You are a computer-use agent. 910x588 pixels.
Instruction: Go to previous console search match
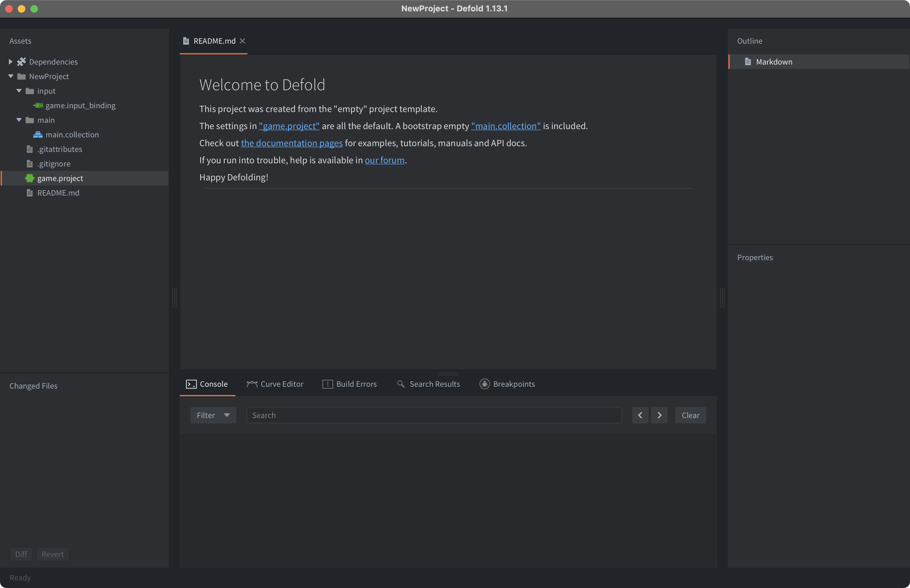pyautogui.click(x=640, y=415)
